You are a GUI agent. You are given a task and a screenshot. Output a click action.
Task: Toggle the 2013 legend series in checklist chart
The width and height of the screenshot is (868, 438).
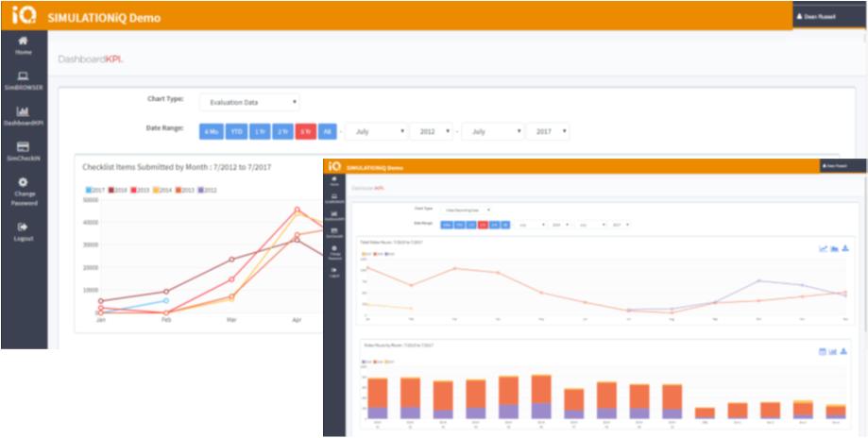(185, 191)
